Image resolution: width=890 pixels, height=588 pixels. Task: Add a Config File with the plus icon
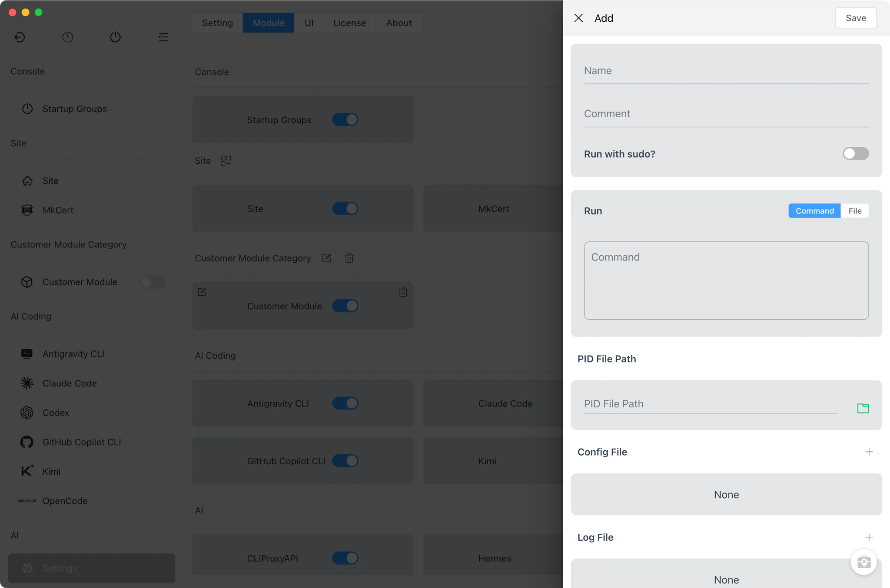pos(869,452)
